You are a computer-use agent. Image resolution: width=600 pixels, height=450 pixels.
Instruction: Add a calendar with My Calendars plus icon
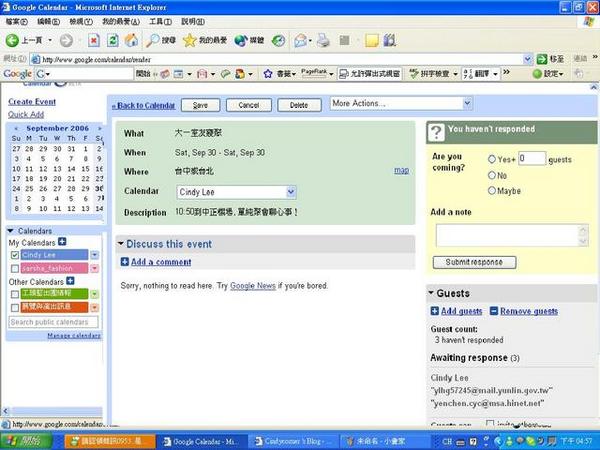(x=62, y=241)
